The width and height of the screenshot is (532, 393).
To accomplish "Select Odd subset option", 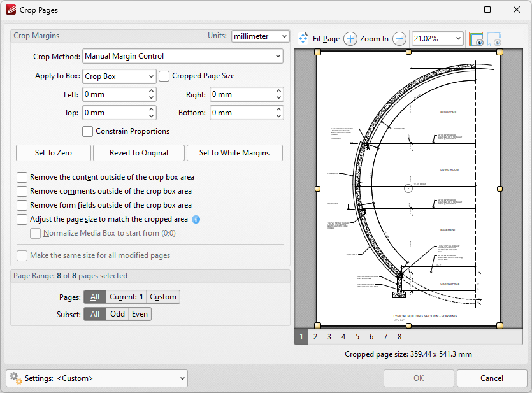I will click(117, 314).
